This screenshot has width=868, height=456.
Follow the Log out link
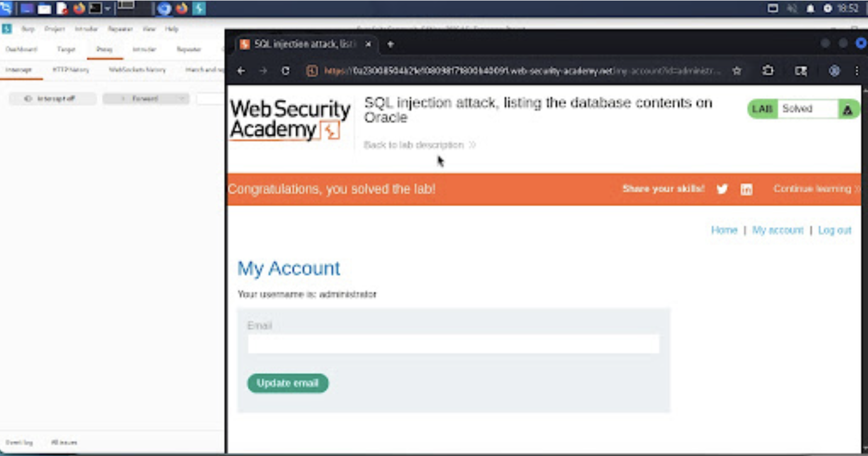click(834, 230)
